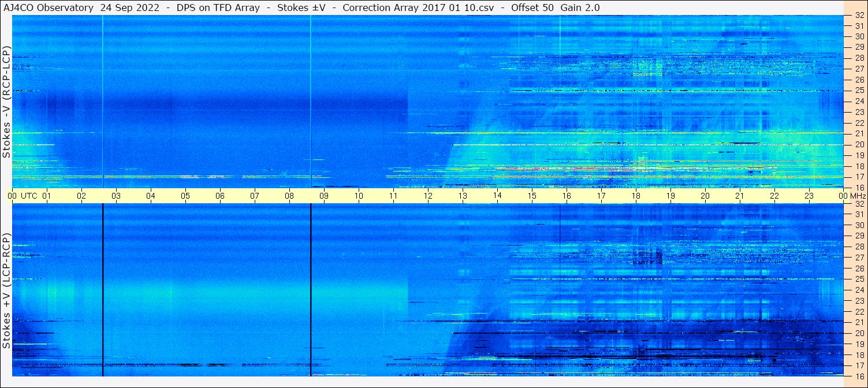Select the 05 hour mark on the time axis

185,196
